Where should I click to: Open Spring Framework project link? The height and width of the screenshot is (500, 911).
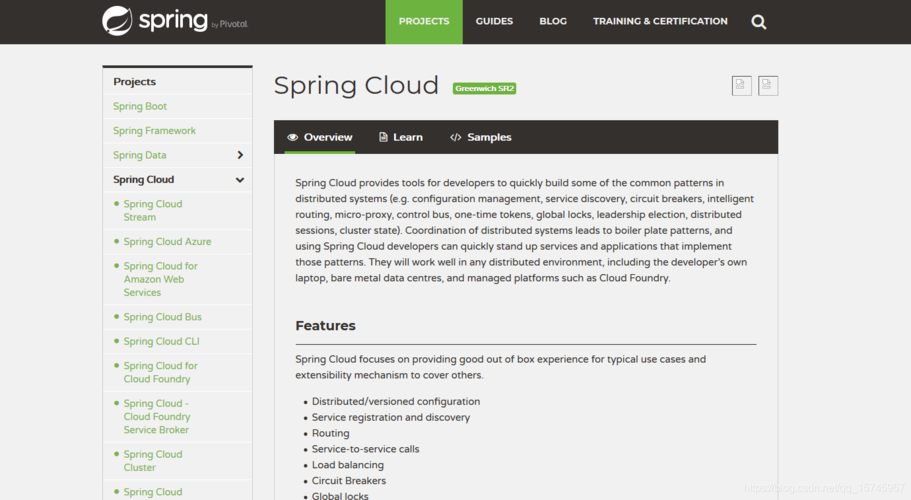[155, 131]
